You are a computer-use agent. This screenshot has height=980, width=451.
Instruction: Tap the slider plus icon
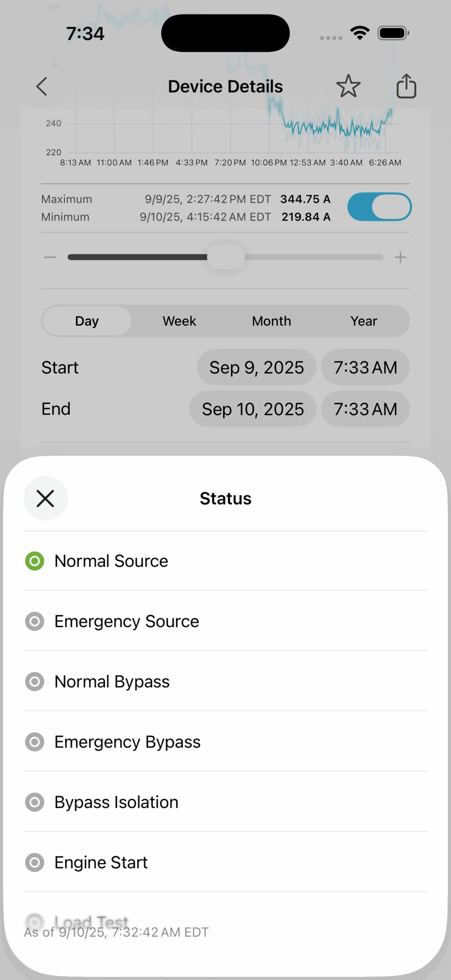(400, 257)
